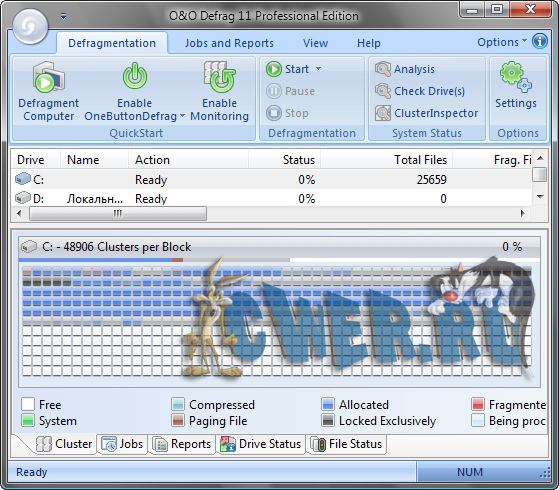Image resolution: width=559 pixels, height=490 pixels.
Task: Enable OneButtonDefrag via its power icon
Action: point(135,76)
